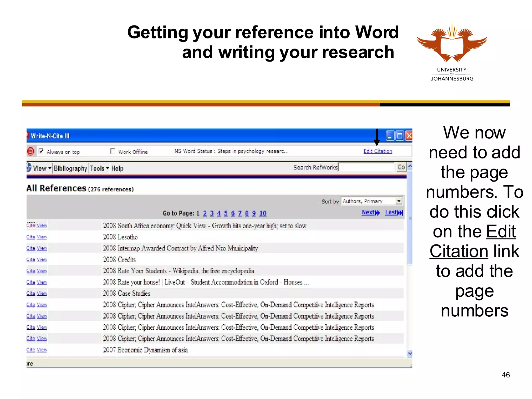Toggle the Always on top checkbox
Viewport: 532px width, 399px height.
(x=41, y=151)
